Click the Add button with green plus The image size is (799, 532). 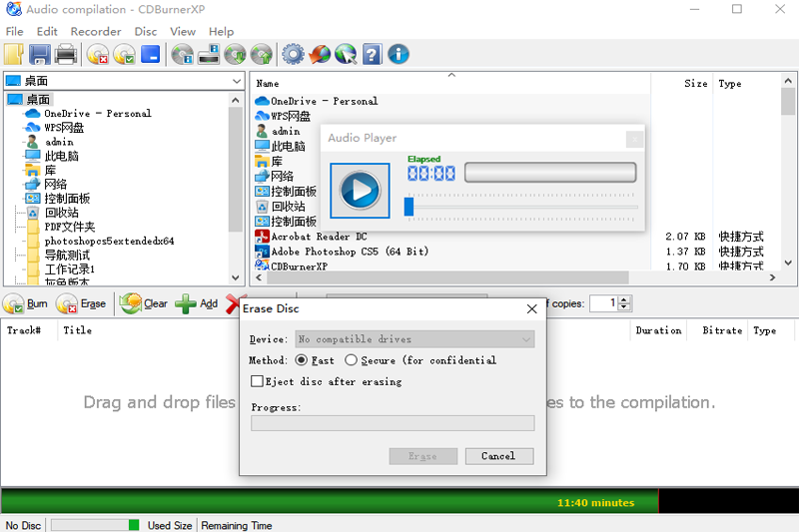click(x=197, y=303)
